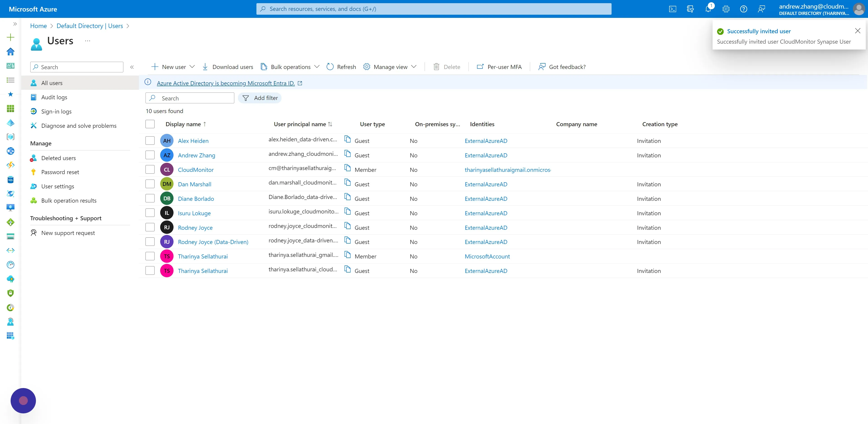Viewport: 868px width, 424px height.
Task: Check the Tharinya Sellathurai Member row checkbox
Action: 150,256
